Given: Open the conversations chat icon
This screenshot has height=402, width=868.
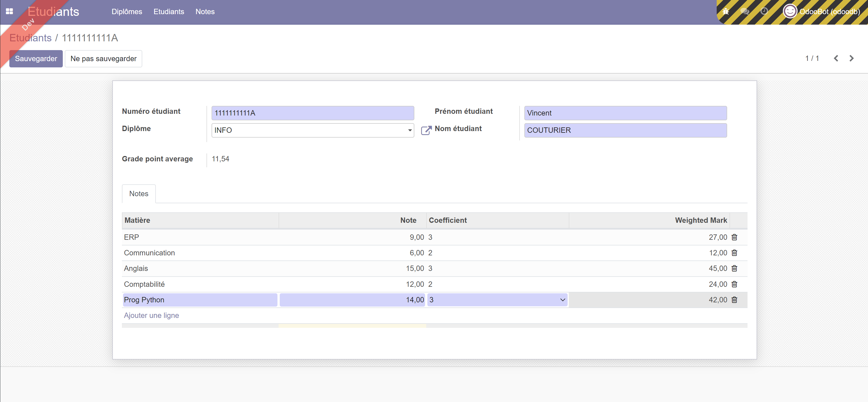Looking at the screenshot, I should point(745,12).
